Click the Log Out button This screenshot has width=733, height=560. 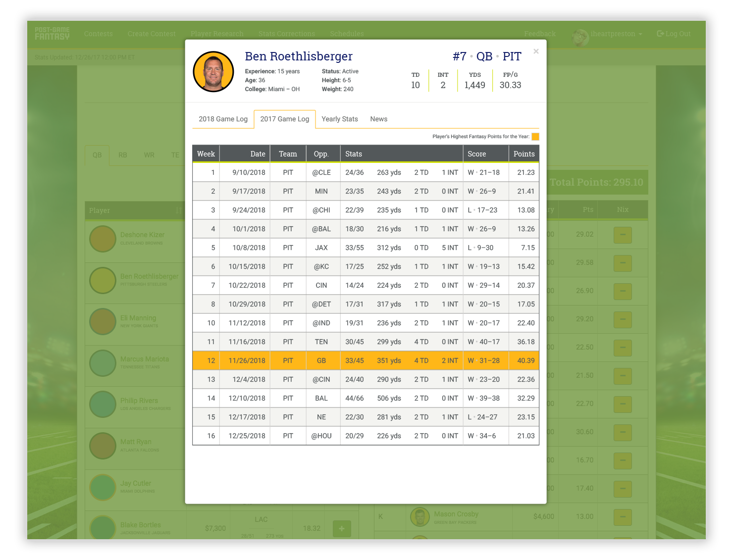pyautogui.click(x=674, y=34)
